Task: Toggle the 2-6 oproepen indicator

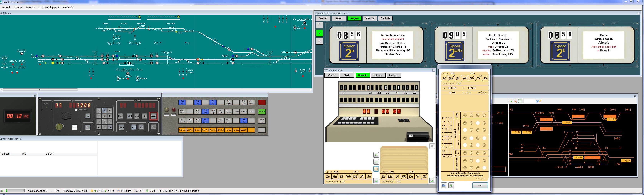Action: tap(76, 110)
